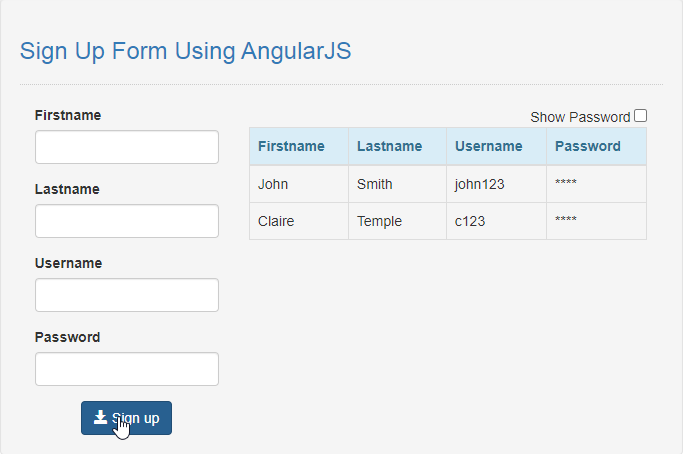
Task: Select the Lastname column header
Action: [397, 146]
